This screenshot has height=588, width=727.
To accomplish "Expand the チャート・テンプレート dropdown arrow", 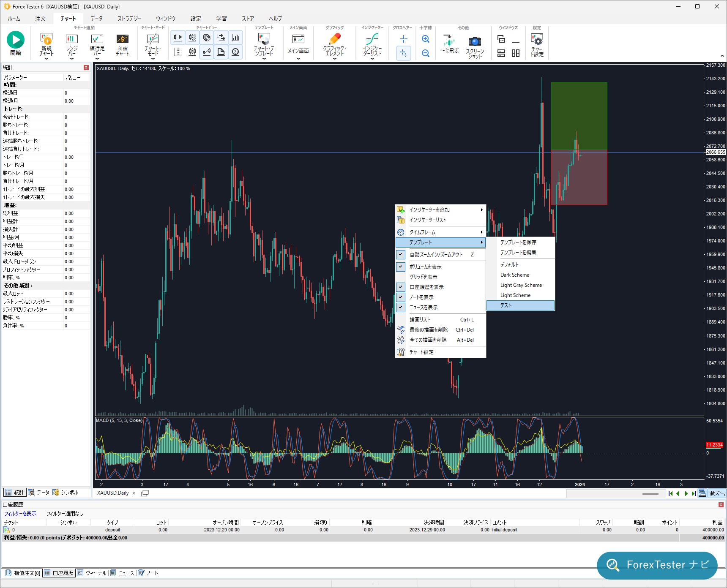I will (264, 59).
